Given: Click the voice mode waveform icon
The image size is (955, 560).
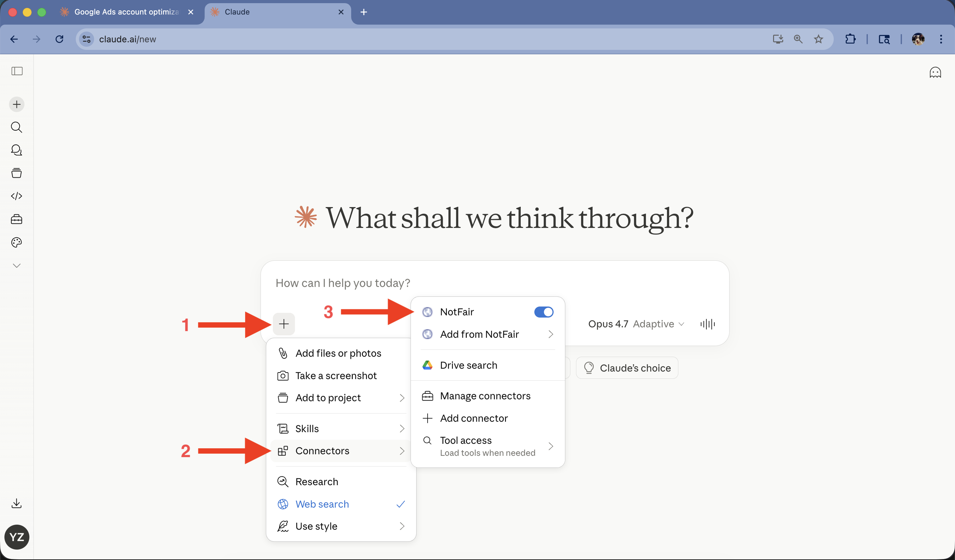Looking at the screenshot, I should point(707,324).
